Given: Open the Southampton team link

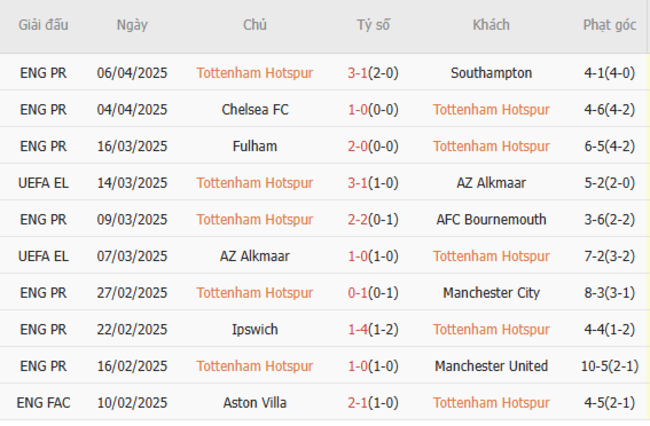Looking at the screenshot, I should (x=491, y=73).
